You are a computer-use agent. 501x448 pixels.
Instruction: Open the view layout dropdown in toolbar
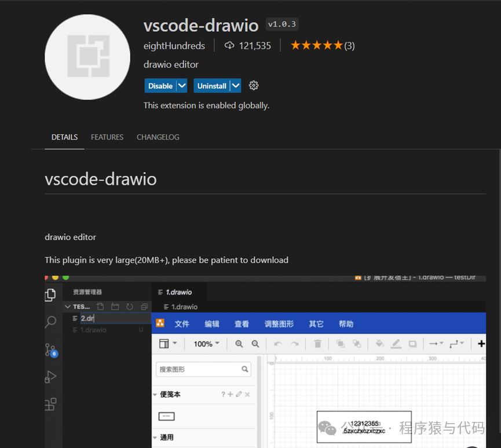point(168,344)
